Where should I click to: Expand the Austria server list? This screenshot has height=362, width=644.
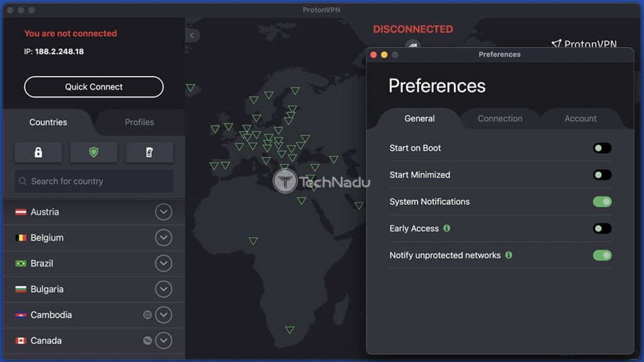click(164, 212)
